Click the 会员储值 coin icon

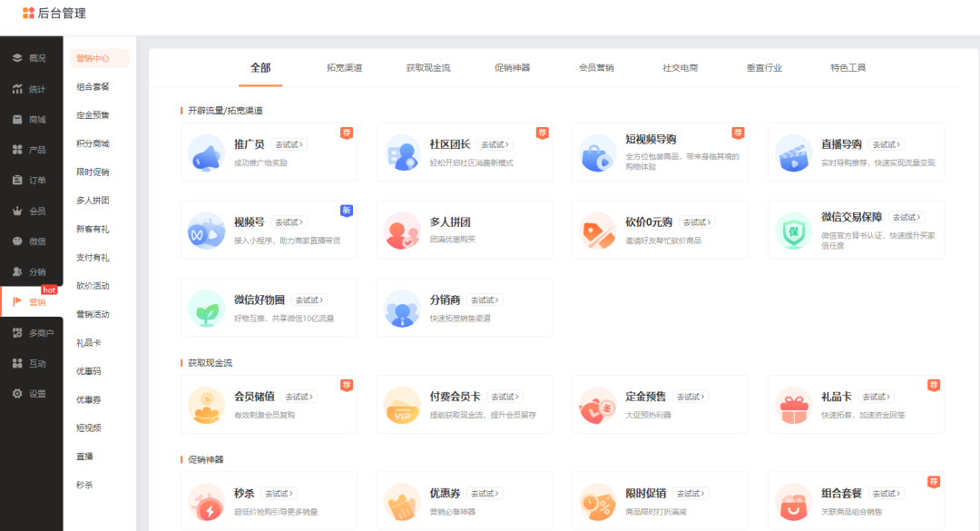pyautogui.click(x=206, y=406)
